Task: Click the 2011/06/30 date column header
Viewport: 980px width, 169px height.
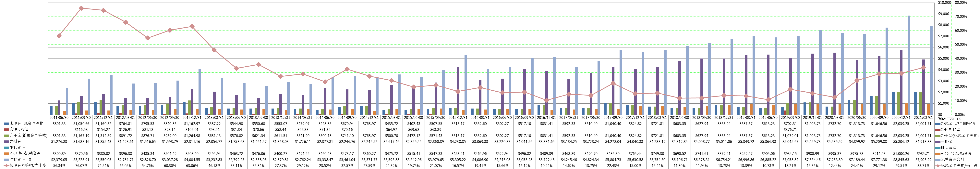Action: click(x=59, y=118)
